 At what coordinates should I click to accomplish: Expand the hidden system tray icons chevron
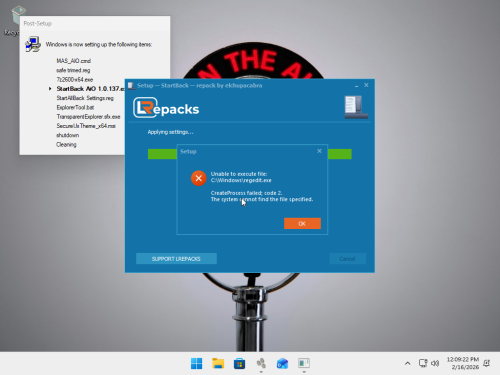[x=407, y=363]
